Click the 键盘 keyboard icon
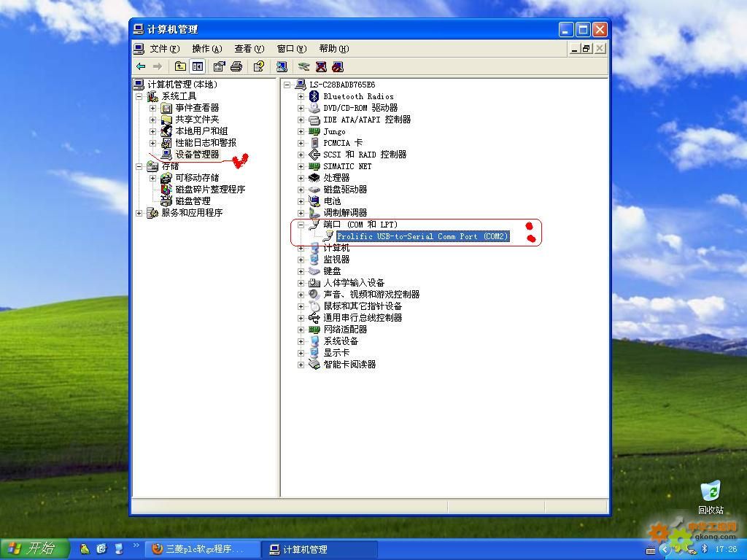Viewport: 747px width, 560px height. 314,271
